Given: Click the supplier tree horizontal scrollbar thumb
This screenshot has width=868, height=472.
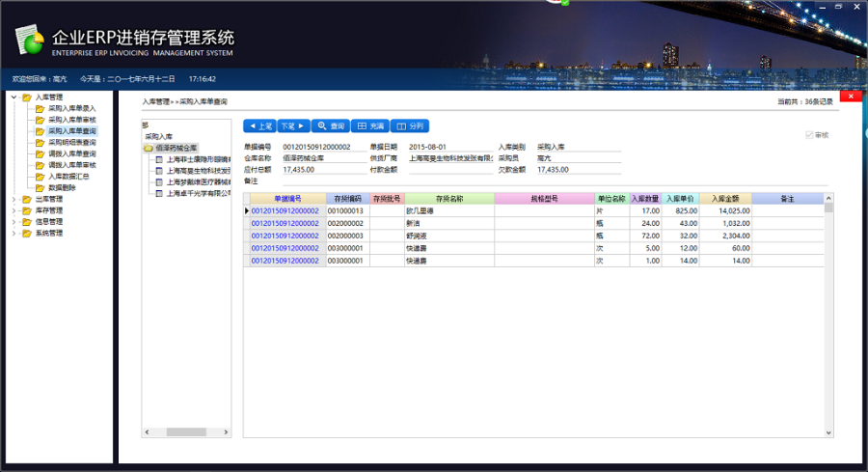Looking at the screenshot, I should tap(186, 432).
